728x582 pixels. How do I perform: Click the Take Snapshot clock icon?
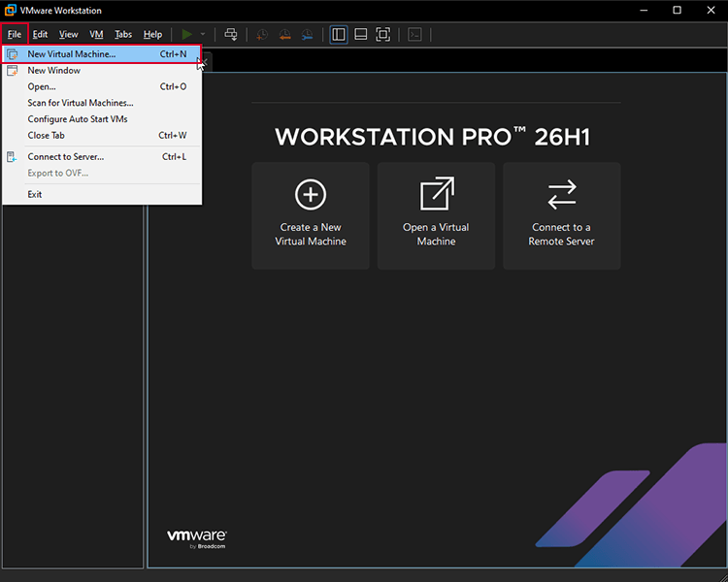262,35
